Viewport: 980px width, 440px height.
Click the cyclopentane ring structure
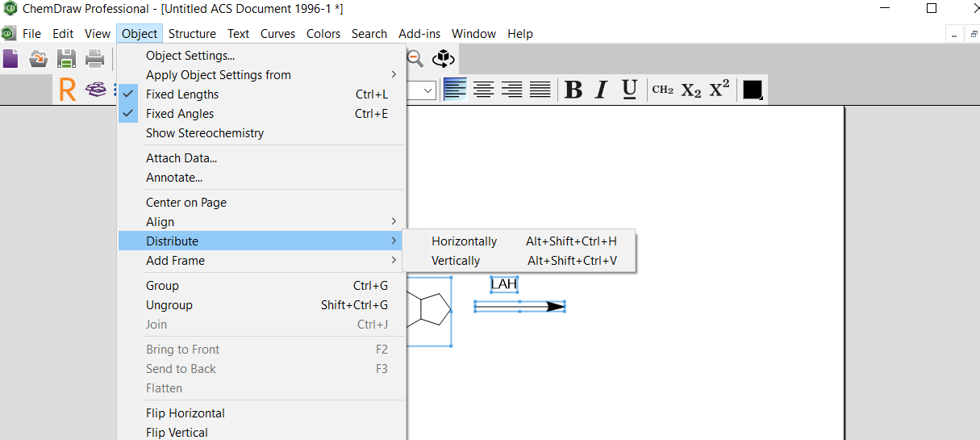(x=434, y=310)
